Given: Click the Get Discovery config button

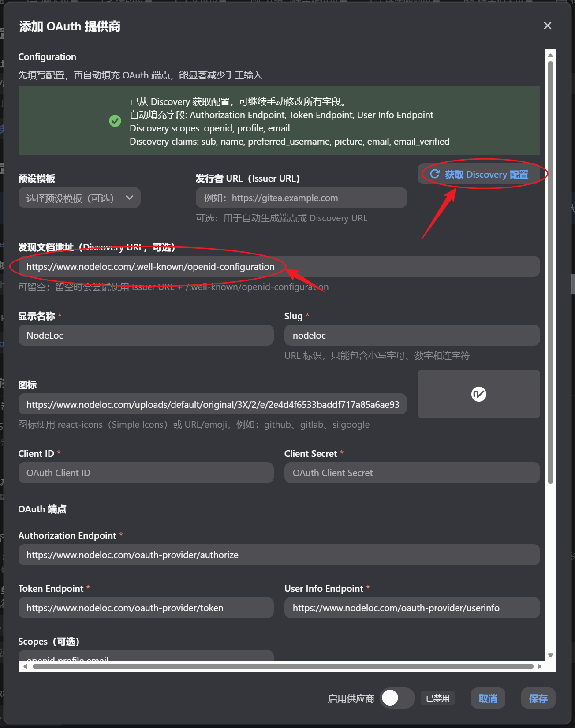Looking at the screenshot, I should (479, 174).
